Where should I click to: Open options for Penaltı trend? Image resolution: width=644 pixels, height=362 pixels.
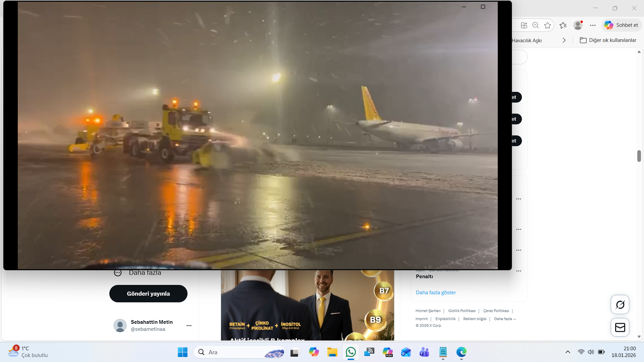(x=519, y=271)
